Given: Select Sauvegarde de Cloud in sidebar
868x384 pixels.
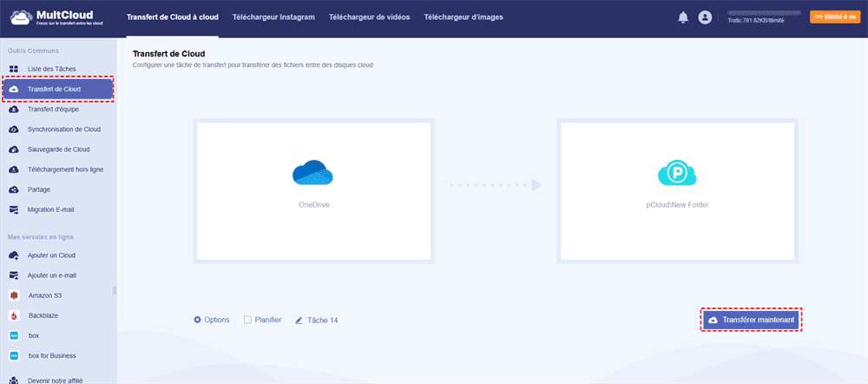Looking at the screenshot, I should click(x=58, y=149).
